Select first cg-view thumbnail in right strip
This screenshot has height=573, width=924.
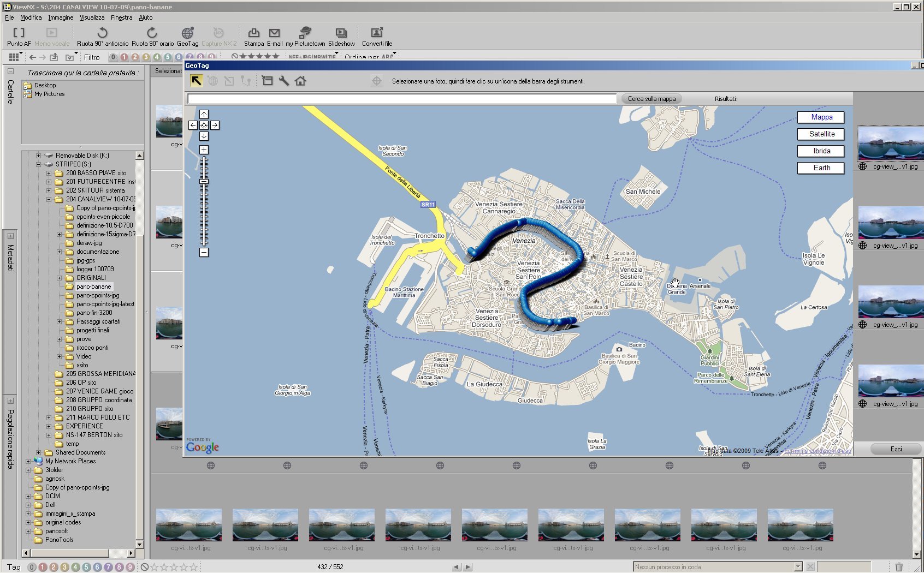[890, 143]
